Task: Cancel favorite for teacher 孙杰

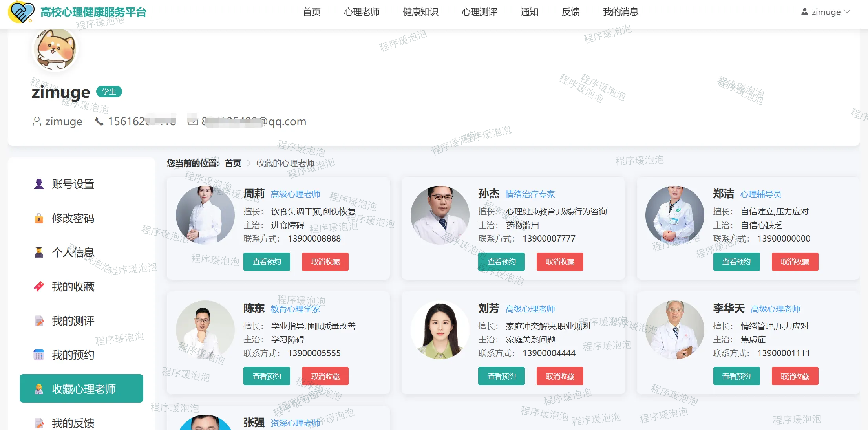Action: click(x=560, y=262)
